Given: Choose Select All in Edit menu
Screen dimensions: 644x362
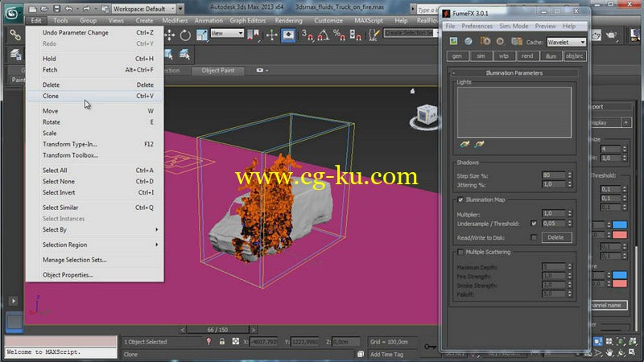Looking at the screenshot, I should (x=95, y=171).
